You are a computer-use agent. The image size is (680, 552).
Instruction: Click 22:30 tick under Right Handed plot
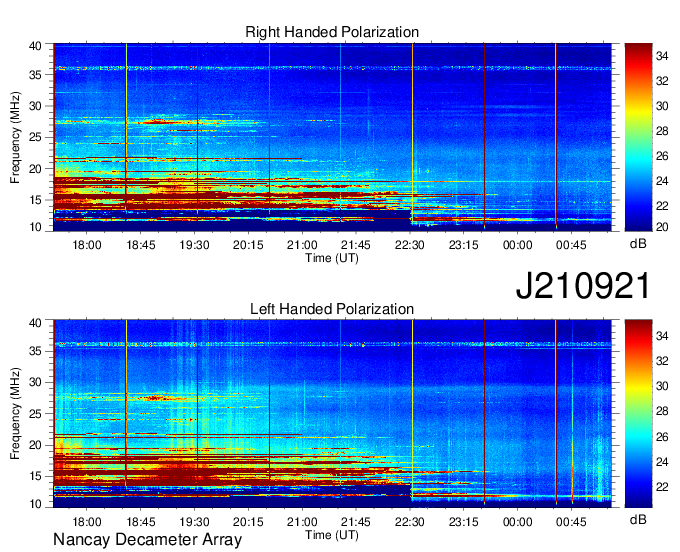[409, 245]
